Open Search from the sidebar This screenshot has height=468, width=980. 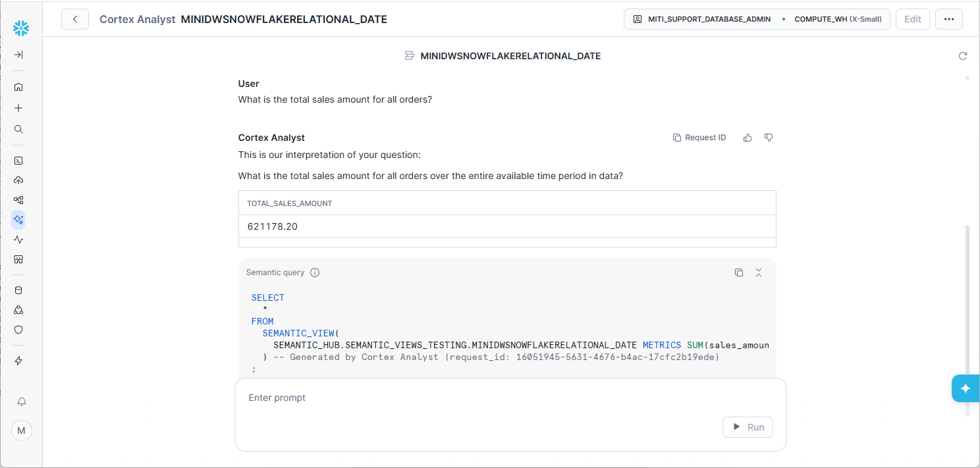point(18,129)
